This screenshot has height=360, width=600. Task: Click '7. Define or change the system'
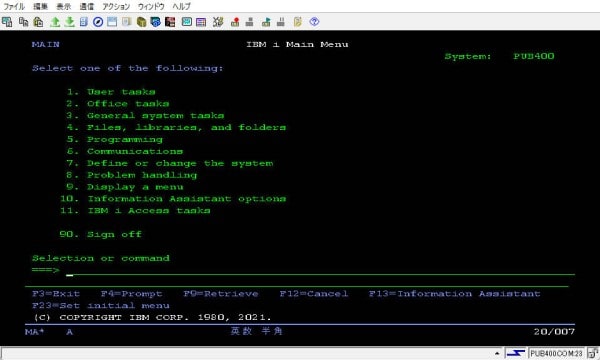170,163
